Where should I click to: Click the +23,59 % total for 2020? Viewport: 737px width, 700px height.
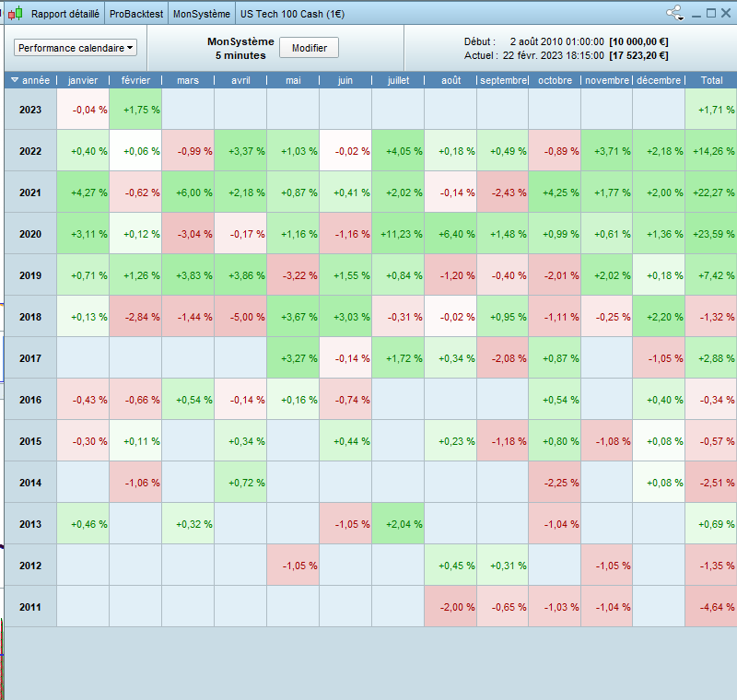coord(711,234)
